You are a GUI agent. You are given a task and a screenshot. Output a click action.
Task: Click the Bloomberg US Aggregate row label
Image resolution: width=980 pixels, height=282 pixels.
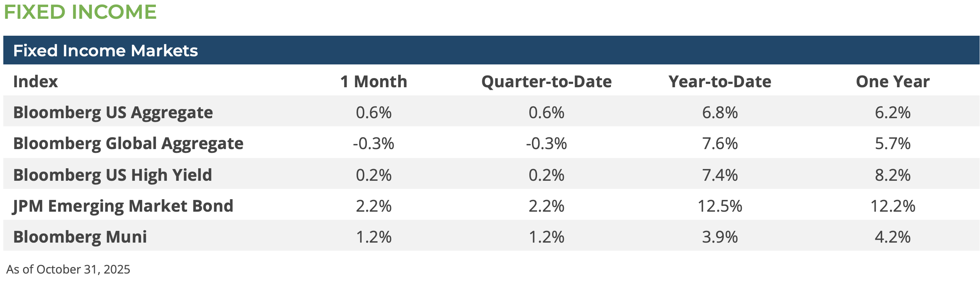coord(113,112)
